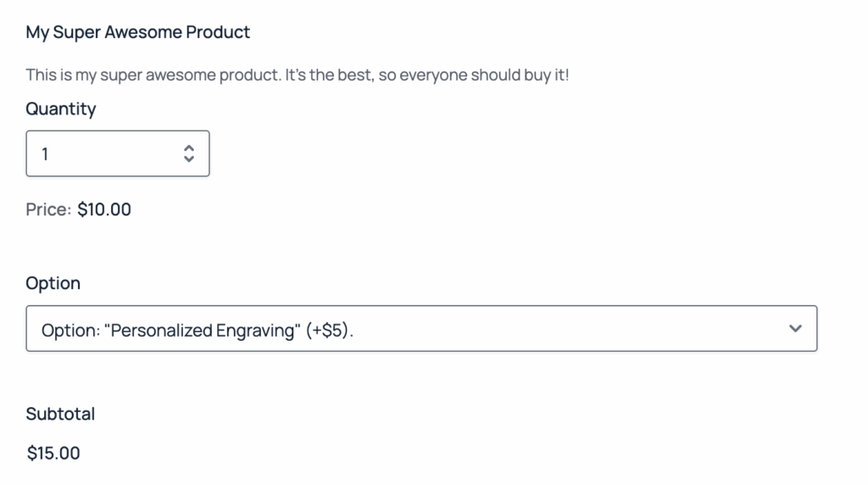868x485 pixels.
Task: Open the Personalized Engraving option dropdown
Action: (x=421, y=329)
